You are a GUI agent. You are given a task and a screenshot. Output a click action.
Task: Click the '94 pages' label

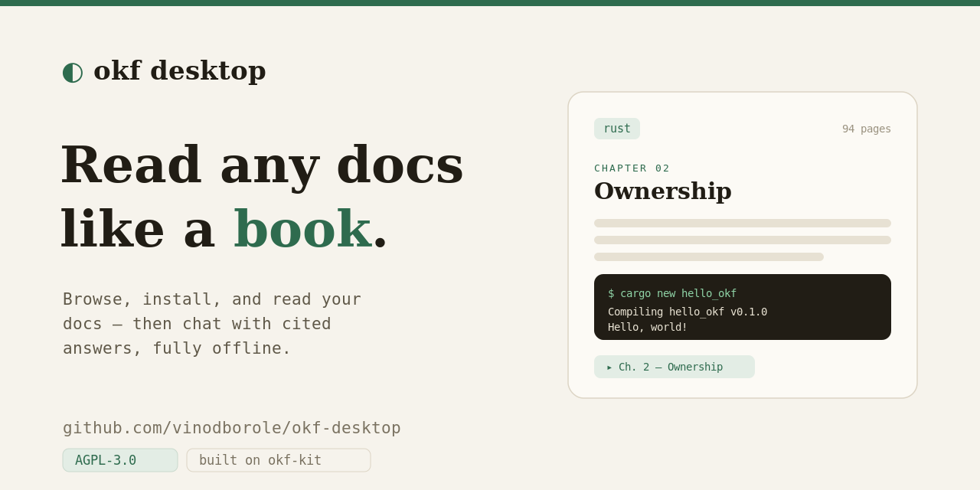click(867, 129)
